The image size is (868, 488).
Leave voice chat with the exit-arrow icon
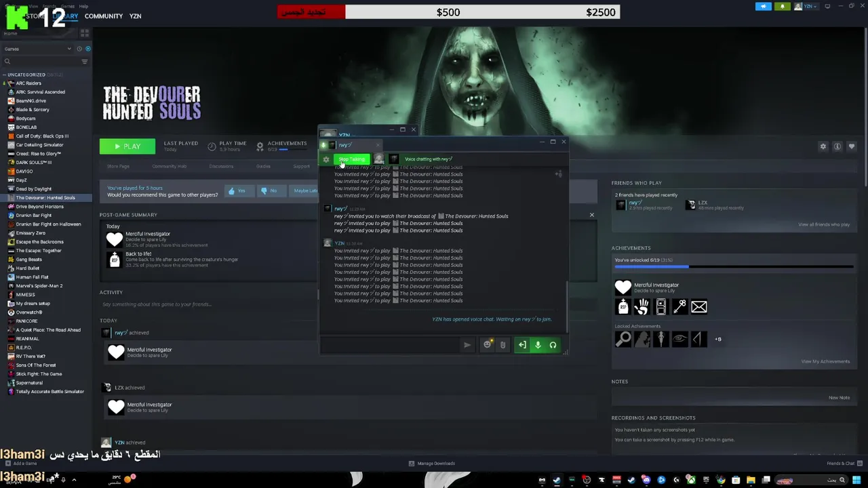(522, 345)
